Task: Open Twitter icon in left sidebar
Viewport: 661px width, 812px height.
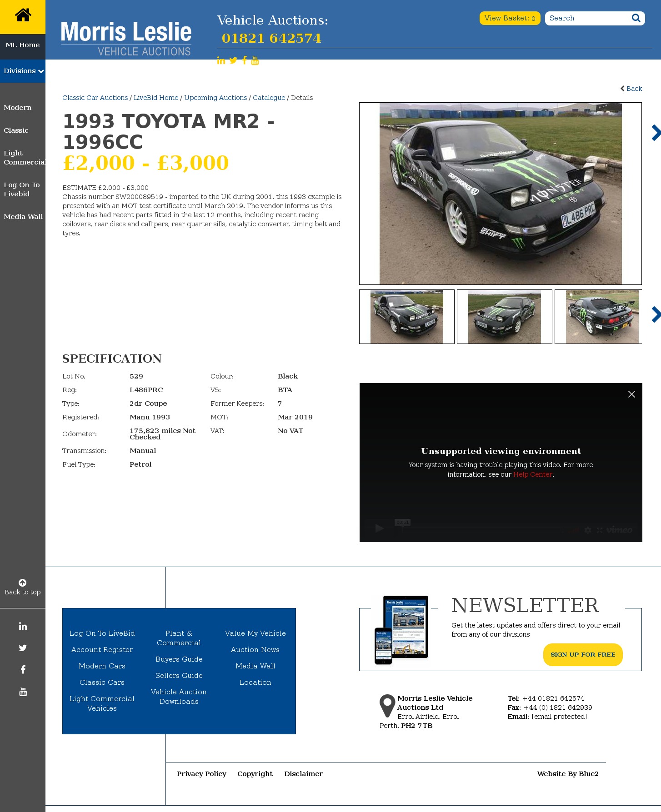Action: point(23,648)
